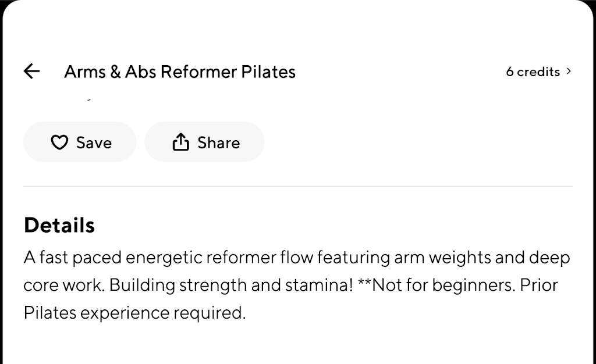Tap the word Share beside the icon
The width and height of the screenshot is (596, 364).
pyautogui.click(x=218, y=142)
